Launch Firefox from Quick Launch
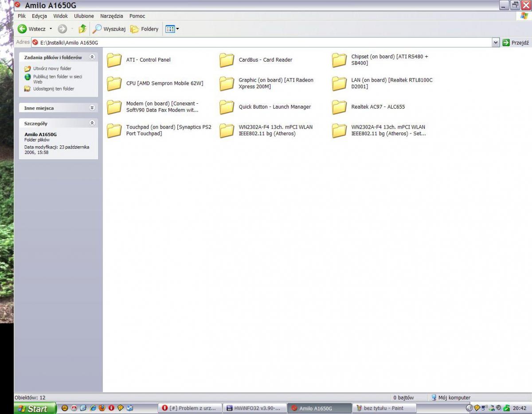 [x=102, y=408]
